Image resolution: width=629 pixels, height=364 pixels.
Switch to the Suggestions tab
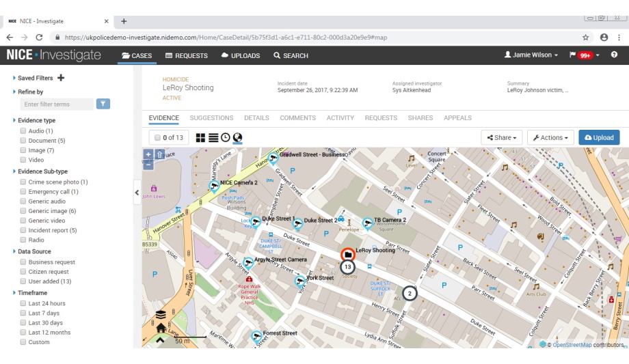211,118
